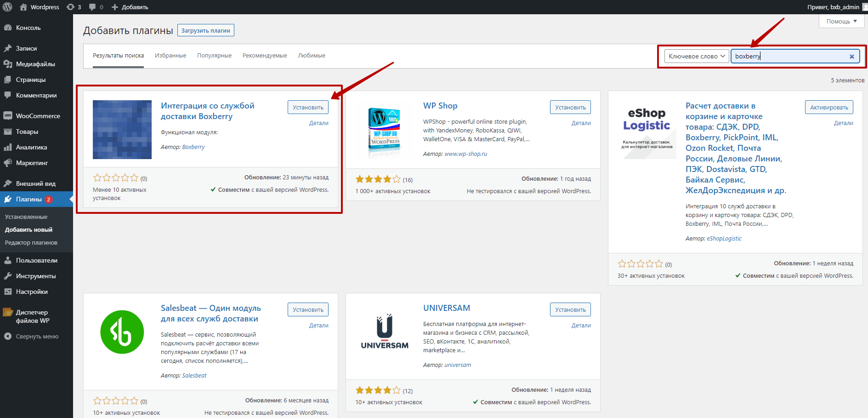The height and width of the screenshot is (418, 868).
Task: Open the Salesbeat plugin title link
Action: click(211, 313)
